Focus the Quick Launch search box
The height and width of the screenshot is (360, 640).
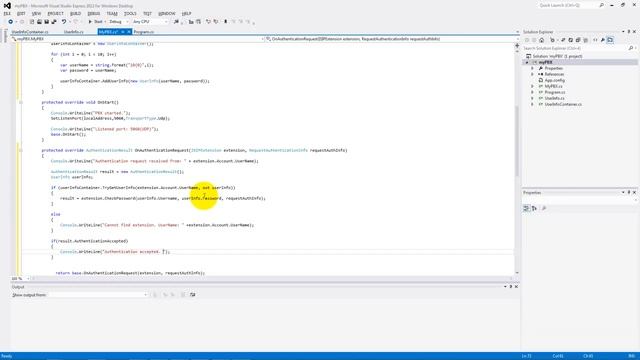[x=571, y=5]
